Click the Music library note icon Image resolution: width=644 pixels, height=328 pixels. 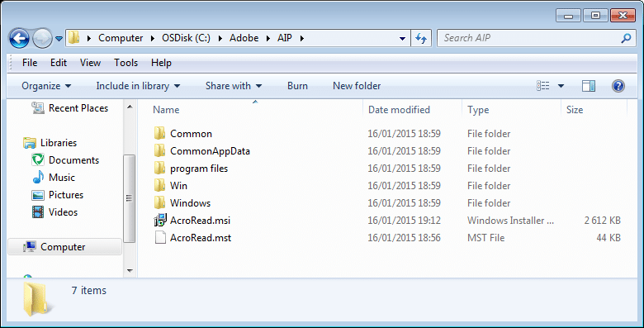coord(38,177)
